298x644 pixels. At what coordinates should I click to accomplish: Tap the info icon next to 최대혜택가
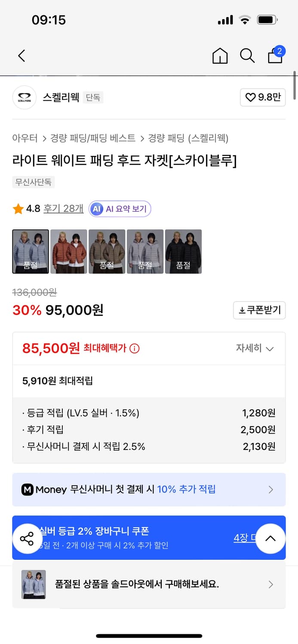click(133, 348)
